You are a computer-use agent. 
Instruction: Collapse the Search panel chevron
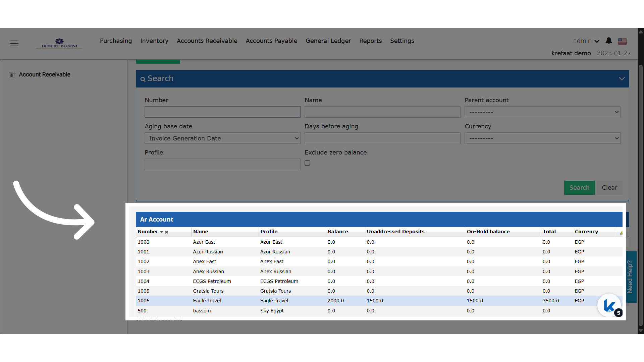622,79
